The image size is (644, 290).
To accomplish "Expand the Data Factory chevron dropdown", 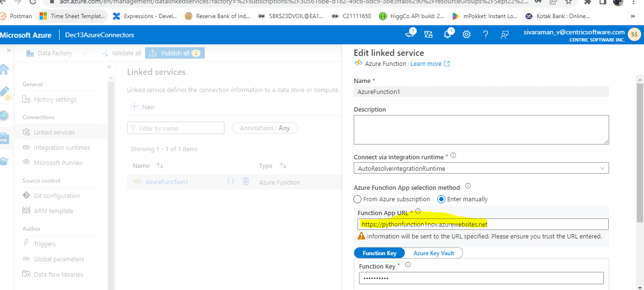I will (85, 53).
